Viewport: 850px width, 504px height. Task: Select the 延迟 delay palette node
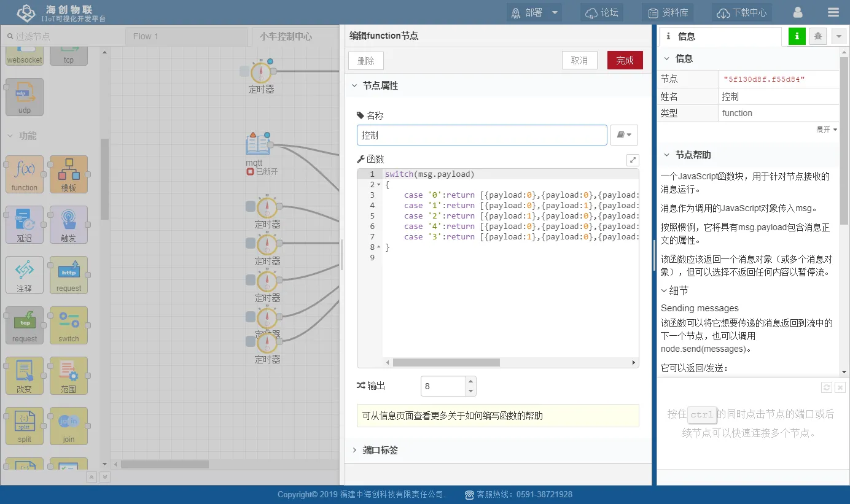click(x=25, y=225)
